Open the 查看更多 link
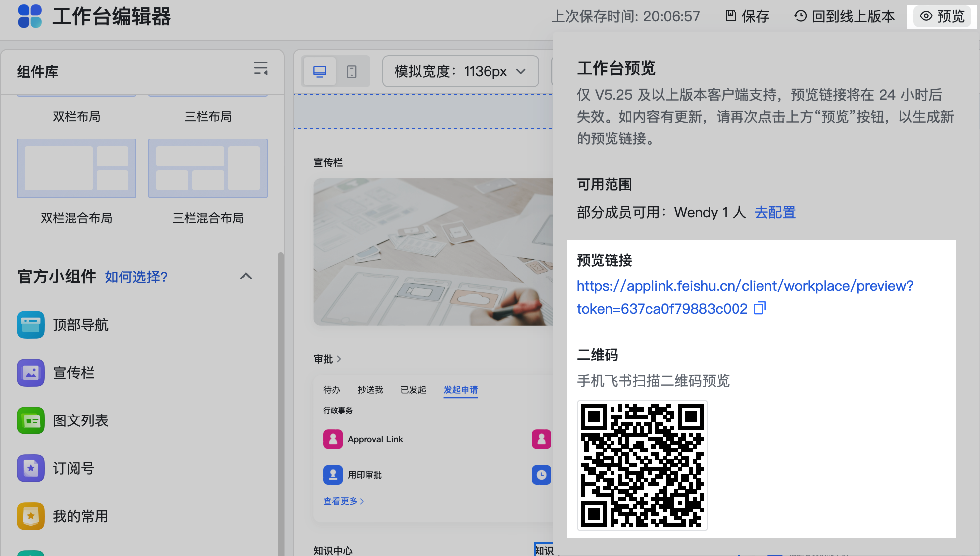Image resolution: width=980 pixels, height=556 pixels. coord(343,501)
